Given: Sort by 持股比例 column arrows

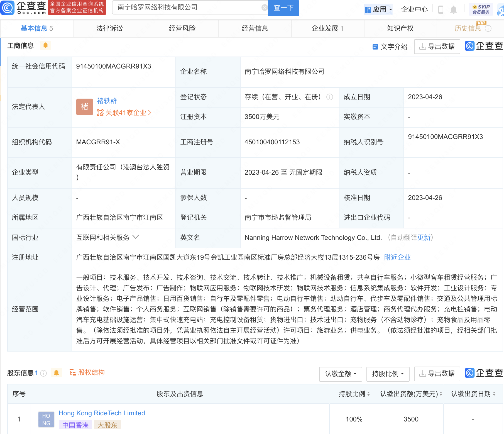Looking at the screenshot, I should [368, 394].
